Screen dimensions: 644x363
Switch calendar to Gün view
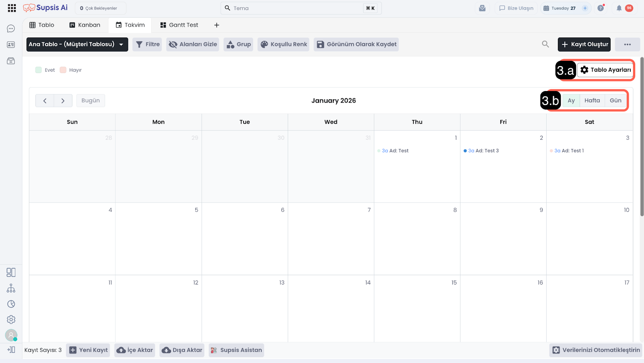pyautogui.click(x=615, y=101)
